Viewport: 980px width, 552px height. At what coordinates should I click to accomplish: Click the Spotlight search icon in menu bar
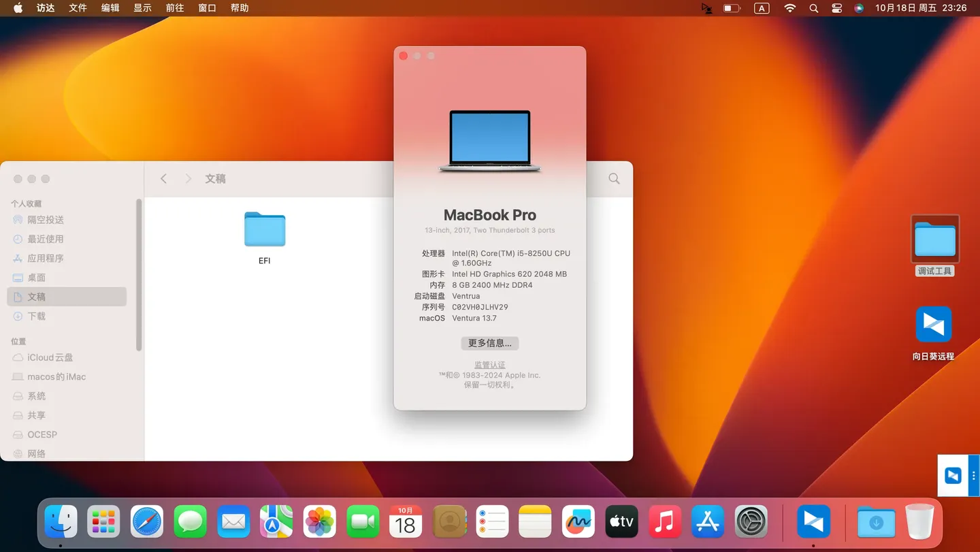(x=813, y=8)
